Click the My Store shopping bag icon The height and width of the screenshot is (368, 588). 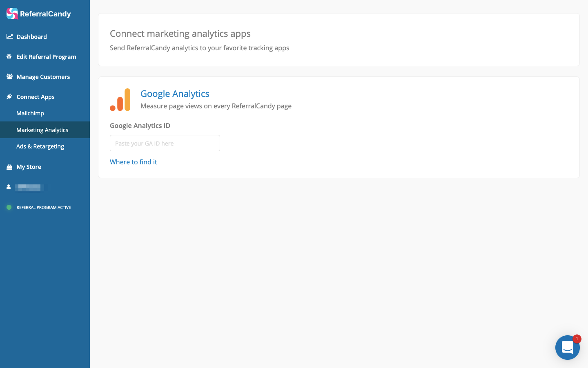[x=9, y=167]
